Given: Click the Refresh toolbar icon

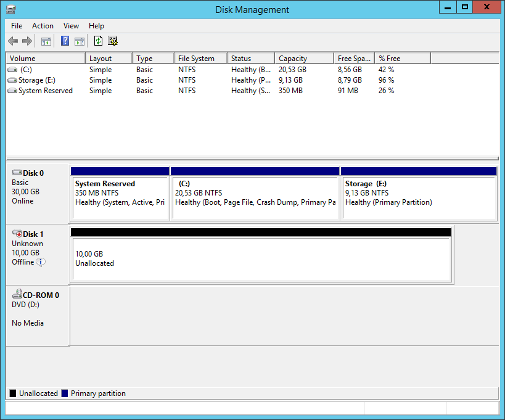Looking at the screenshot, I should (x=98, y=41).
